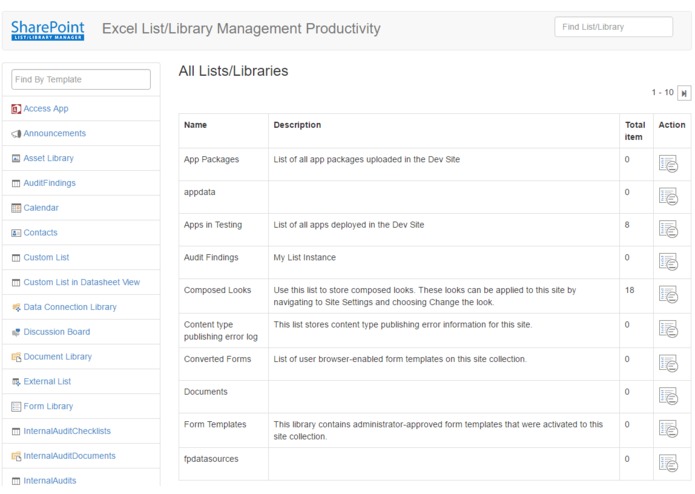Image resolution: width=695 pixels, height=494 pixels.
Task: Choose the Custom List template link
Action: [x=46, y=257]
